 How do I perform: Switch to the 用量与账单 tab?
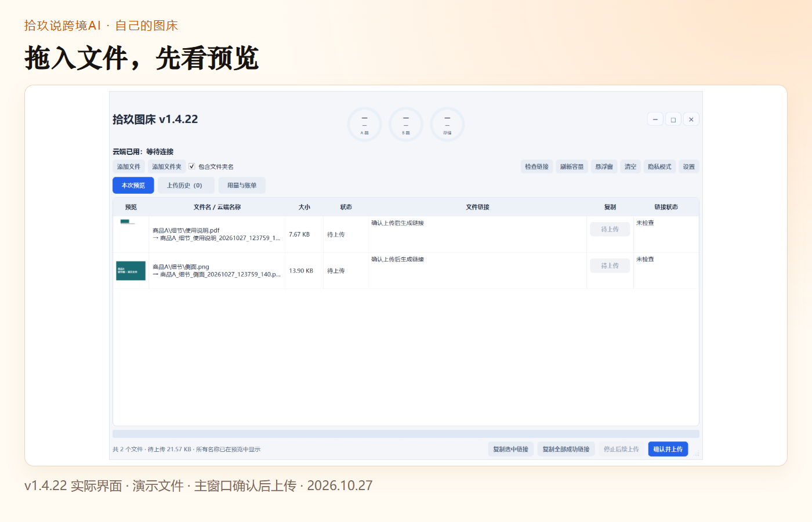coord(242,186)
